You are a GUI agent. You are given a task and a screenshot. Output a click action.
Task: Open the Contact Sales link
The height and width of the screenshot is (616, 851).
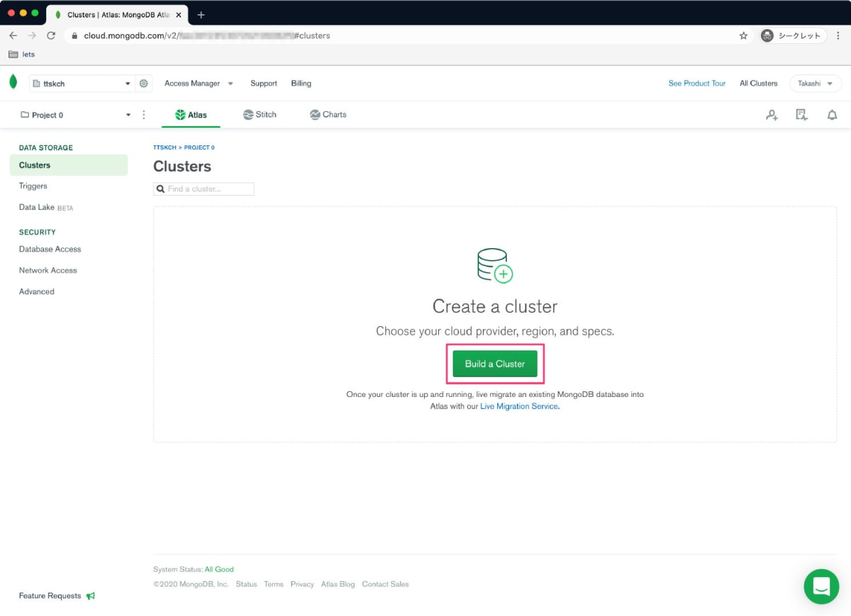[x=385, y=585]
